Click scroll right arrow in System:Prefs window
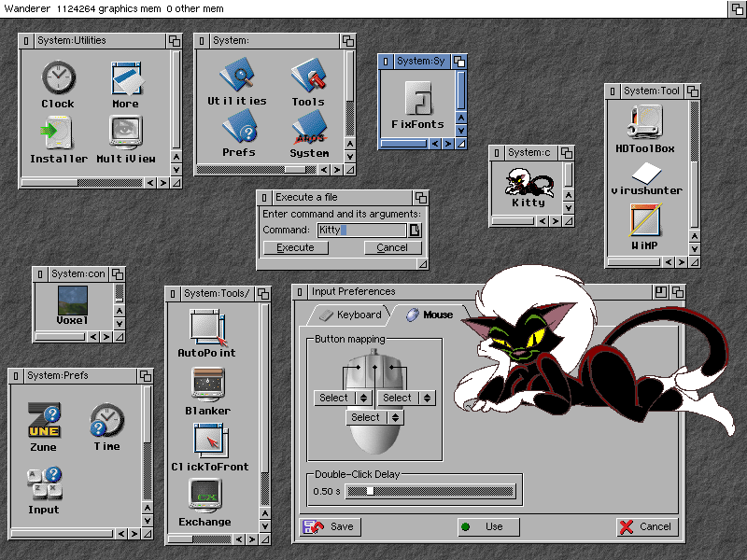Screen dimensions: 747x560 tap(134, 534)
